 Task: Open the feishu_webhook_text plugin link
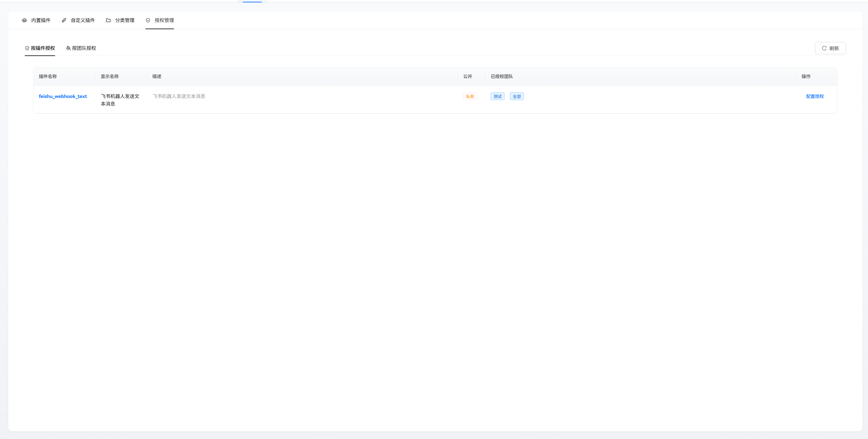63,96
